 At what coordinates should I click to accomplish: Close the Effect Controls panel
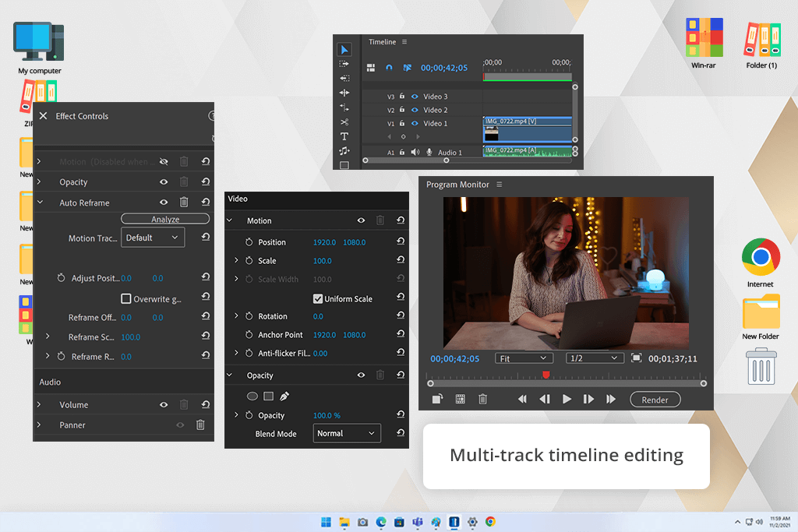click(x=44, y=116)
